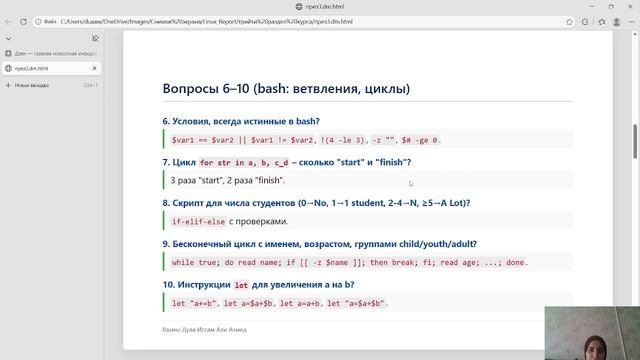This screenshot has width=640, height=360.
Task: Click the 'if-elif-else' code answer
Action: coord(198,221)
